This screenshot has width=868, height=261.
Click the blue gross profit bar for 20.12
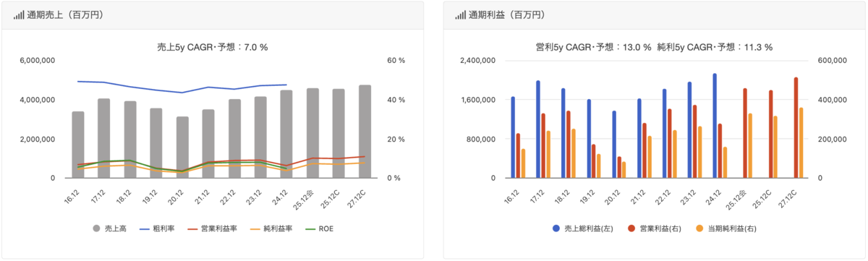tap(615, 145)
